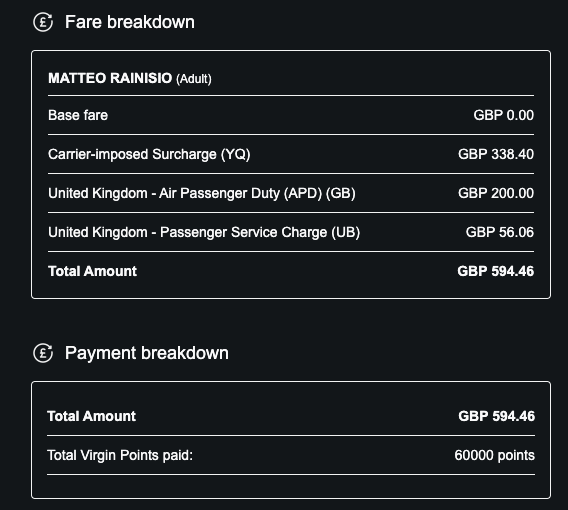This screenshot has height=510, width=568.
Task: Select the Fare breakdown heading
Action: click(130, 22)
